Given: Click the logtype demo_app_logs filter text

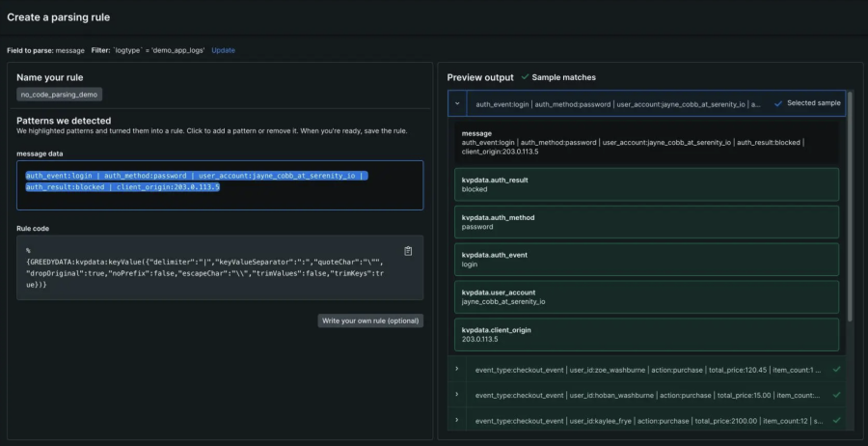Looking at the screenshot, I should tap(149, 50).
